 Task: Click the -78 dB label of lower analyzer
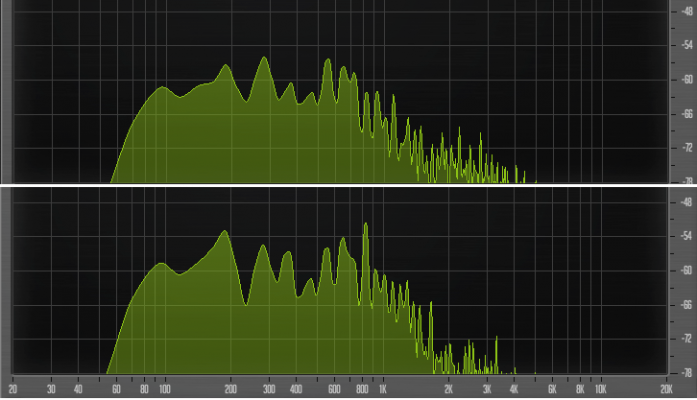pyautogui.click(x=687, y=372)
